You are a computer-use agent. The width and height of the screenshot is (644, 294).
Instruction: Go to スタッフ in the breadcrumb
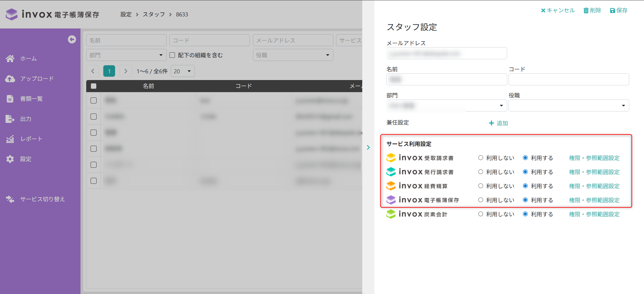(x=154, y=14)
